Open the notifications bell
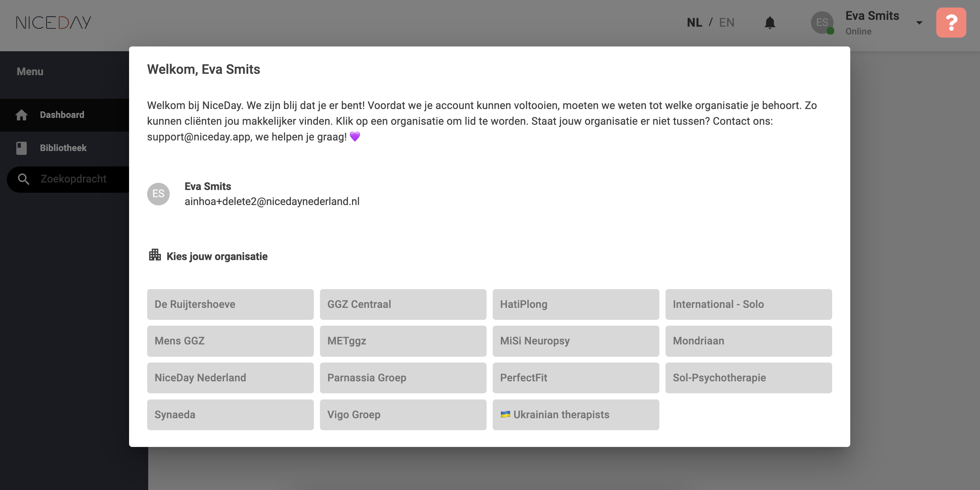This screenshot has width=980, height=490. (770, 23)
